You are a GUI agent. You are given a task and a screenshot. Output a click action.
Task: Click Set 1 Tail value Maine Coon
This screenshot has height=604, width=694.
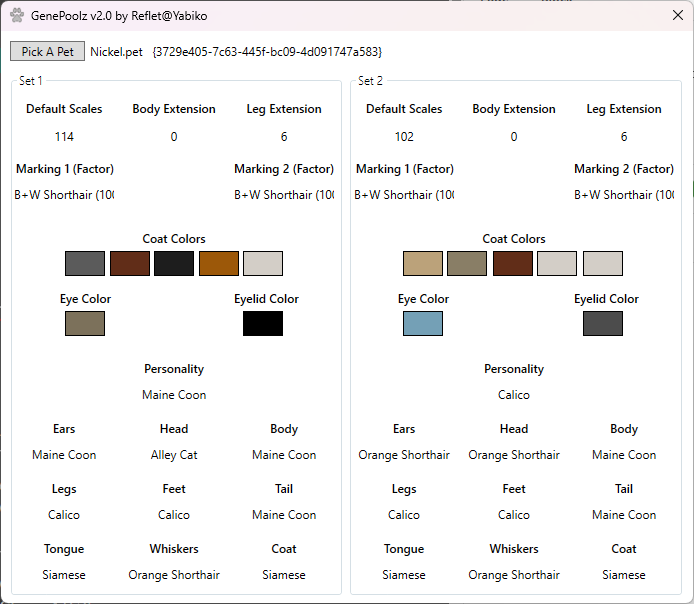click(284, 515)
